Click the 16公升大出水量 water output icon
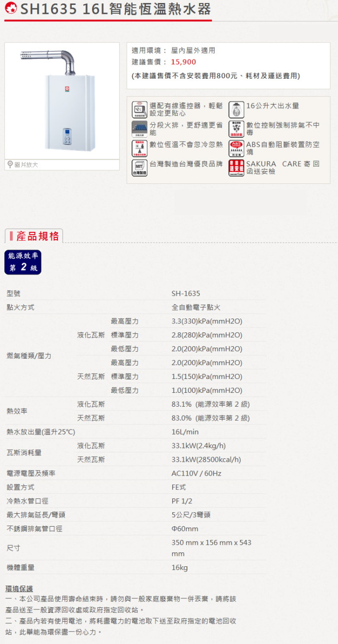Screen dimensions: 338x644 pyautogui.click(x=237, y=109)
